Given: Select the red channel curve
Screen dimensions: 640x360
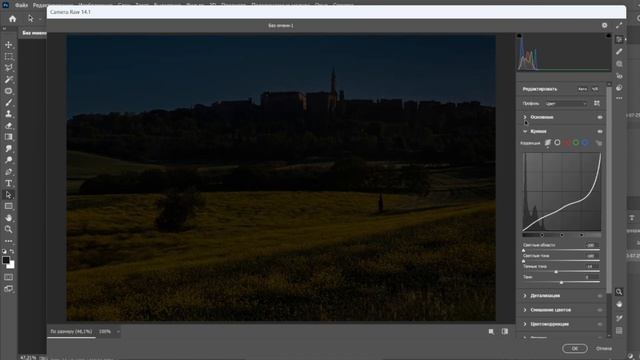Looking at the screenshot, I should (567, 142).
